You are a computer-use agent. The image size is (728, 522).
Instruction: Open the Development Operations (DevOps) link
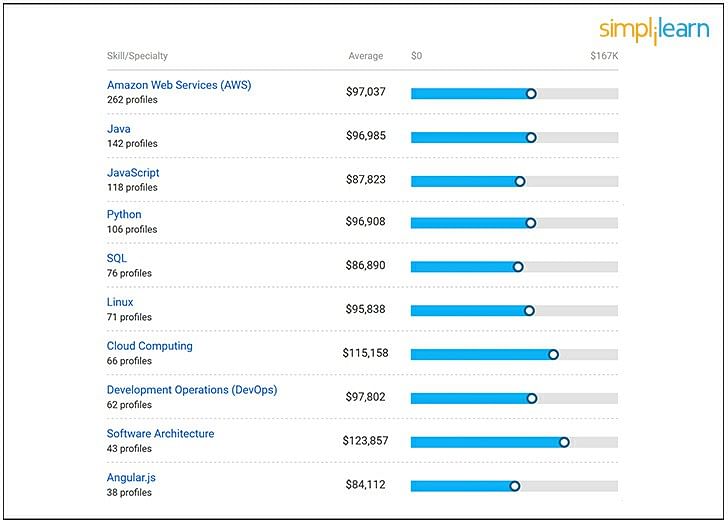tap(192, 390)
